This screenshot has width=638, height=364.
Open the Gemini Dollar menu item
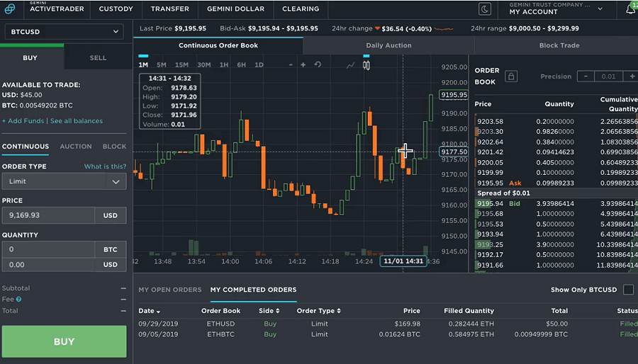point(235,9)
